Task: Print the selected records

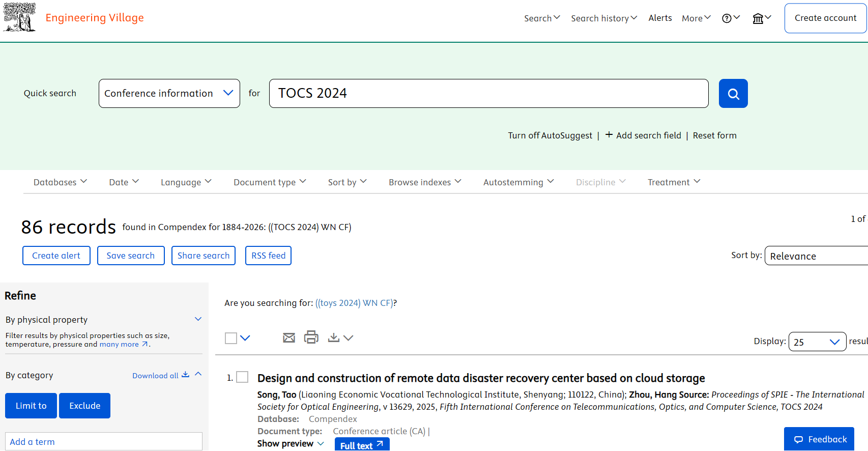Action: pyautogui.click(x=311, y=337)
